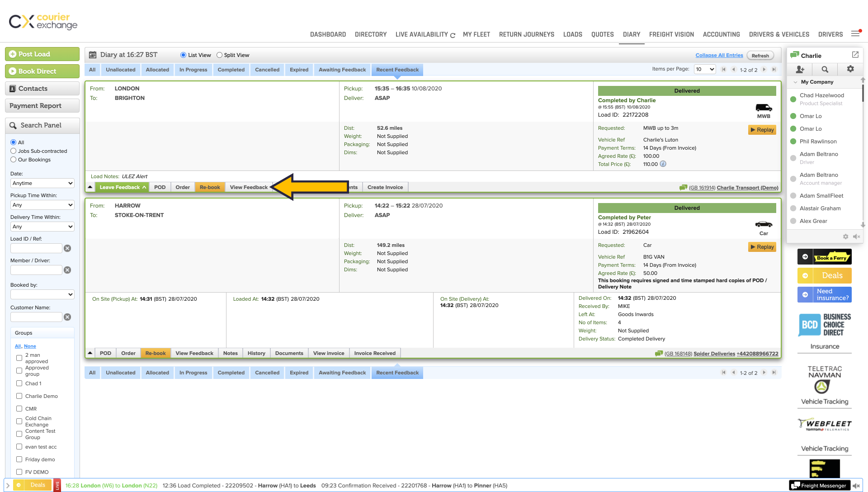Select the Split View radio option

[219, 55]
